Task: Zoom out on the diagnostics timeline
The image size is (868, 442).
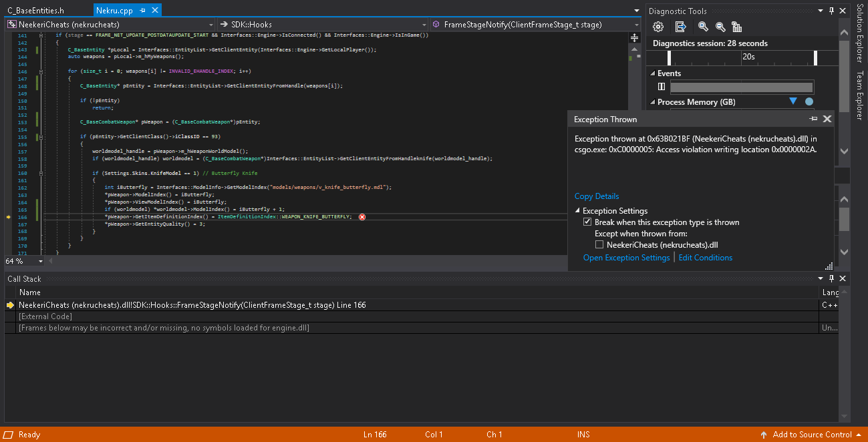Action: pyautogui.click(x=720, y=27)
